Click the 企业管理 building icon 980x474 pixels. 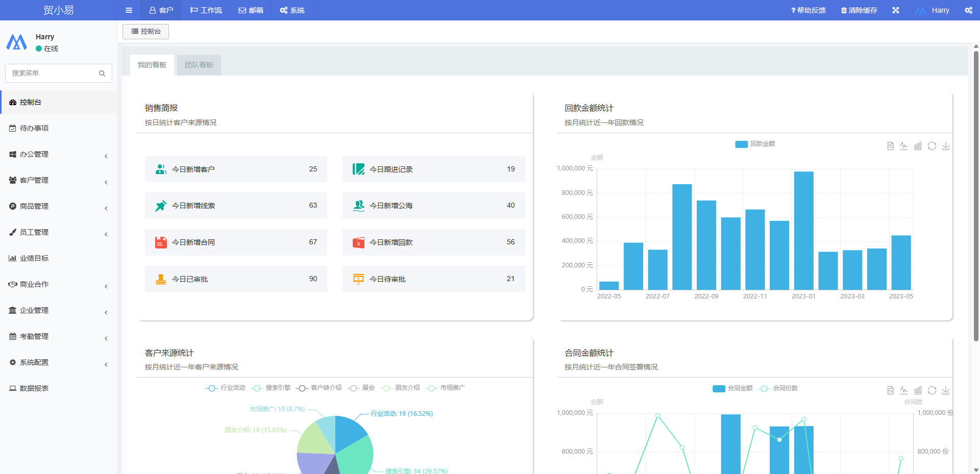pyautogui.click(x=13, y=310)
